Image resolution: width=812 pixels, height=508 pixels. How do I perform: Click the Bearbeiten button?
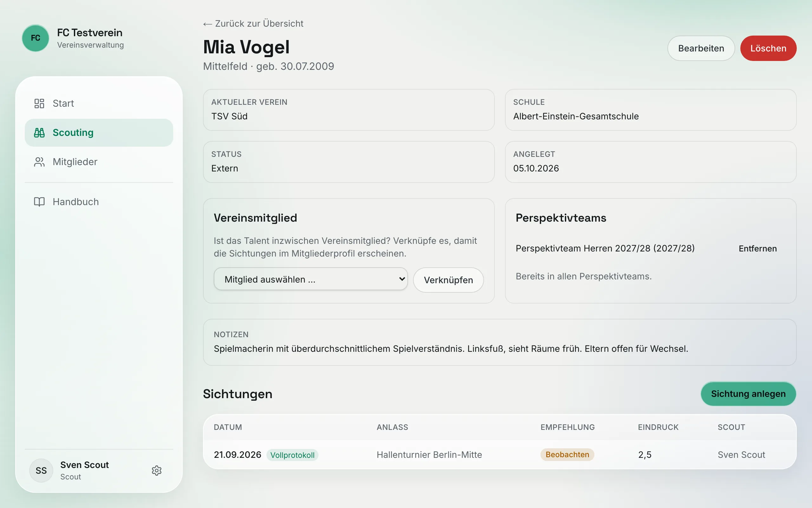(701, 48)
